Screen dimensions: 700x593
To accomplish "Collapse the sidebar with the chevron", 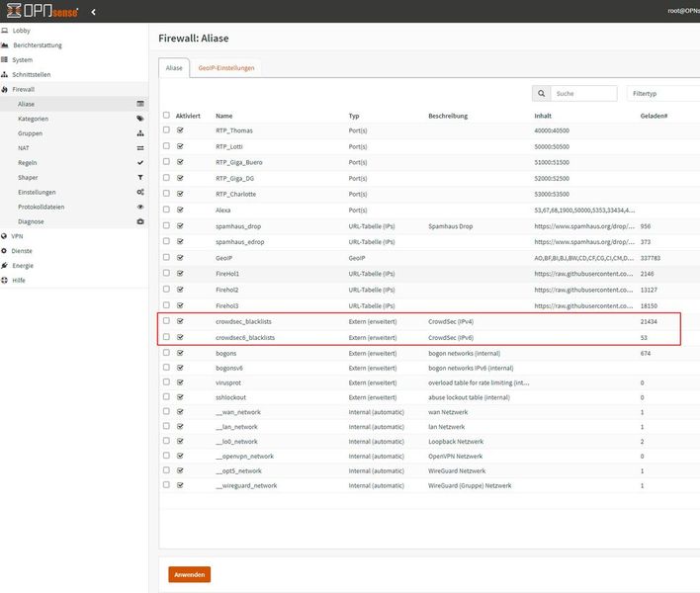I will click(93, 12).
